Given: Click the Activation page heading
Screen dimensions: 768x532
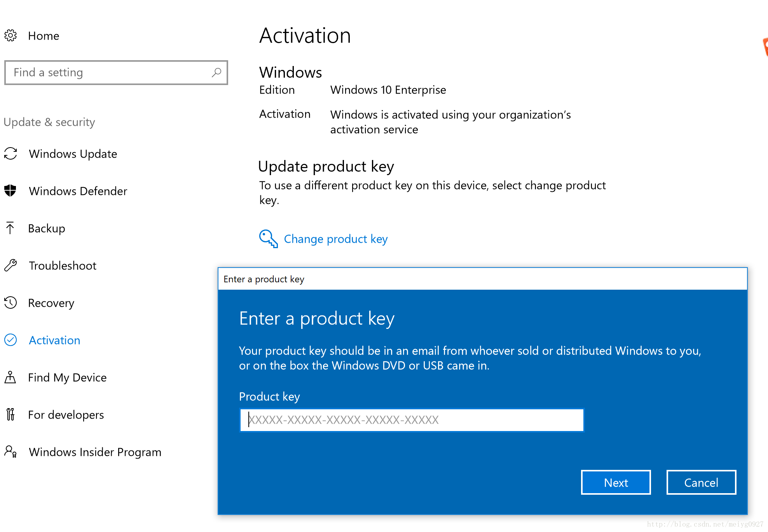Looking at the screenshot, I should click(305, 35).
